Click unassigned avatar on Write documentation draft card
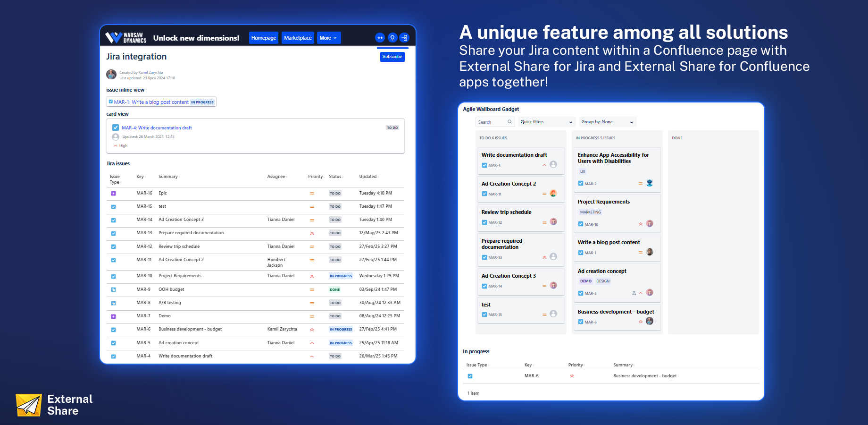The image size is (868, 425). click(x=553, y=164)
